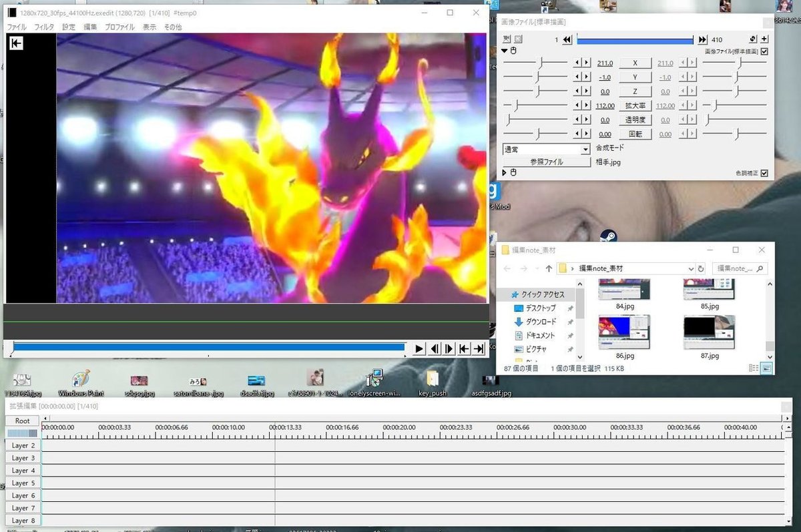
Task: Click the right increment arrow for X value
Action: [x=587, y=63]
